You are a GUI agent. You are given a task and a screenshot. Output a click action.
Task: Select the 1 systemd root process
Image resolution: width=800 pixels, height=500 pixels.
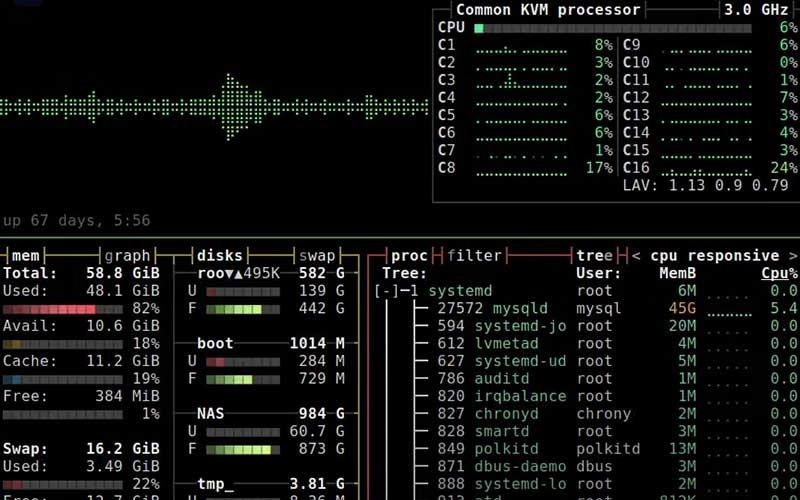587,291
